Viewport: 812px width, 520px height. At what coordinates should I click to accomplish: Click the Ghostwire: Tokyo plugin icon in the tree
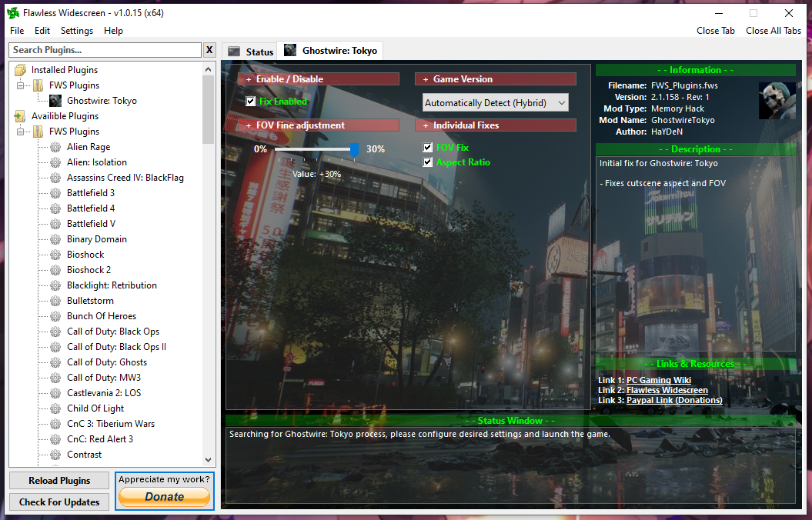tap(55, 100)
